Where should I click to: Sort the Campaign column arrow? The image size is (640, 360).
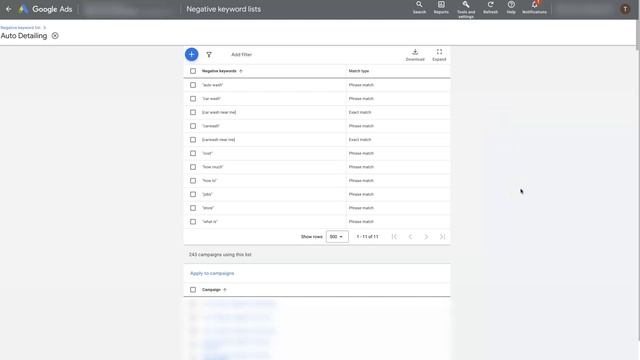tap(225, 290)
